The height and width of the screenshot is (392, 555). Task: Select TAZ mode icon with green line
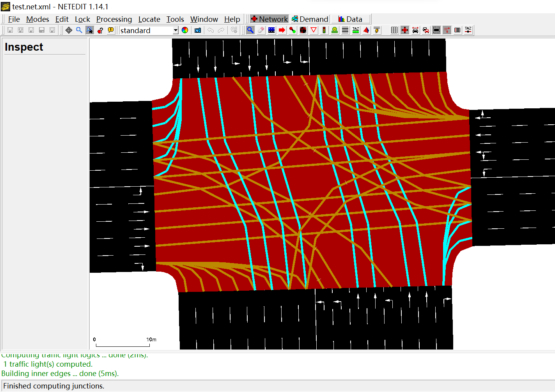pos(356,30)
